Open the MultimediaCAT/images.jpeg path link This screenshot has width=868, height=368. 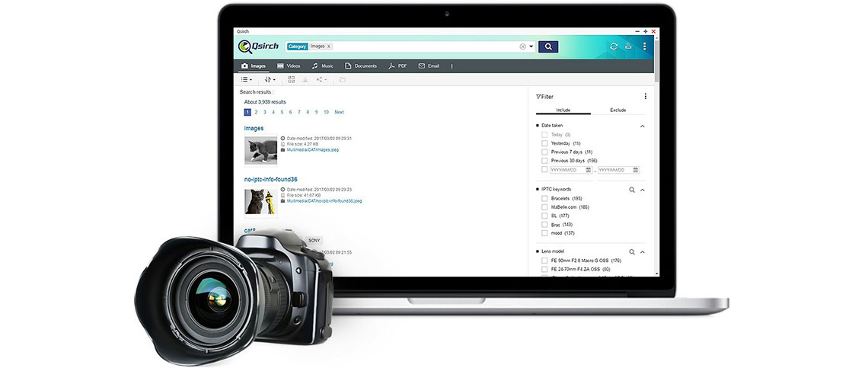(x=312, y=150)
